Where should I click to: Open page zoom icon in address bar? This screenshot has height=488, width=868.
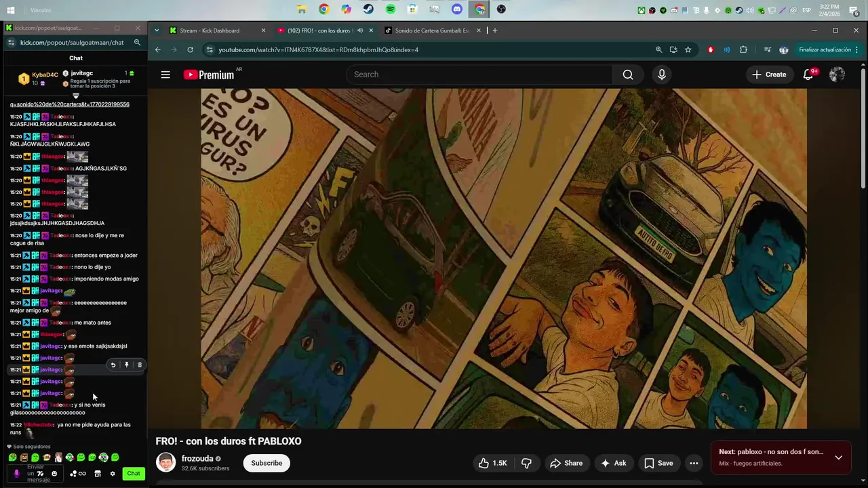(658, 49)
